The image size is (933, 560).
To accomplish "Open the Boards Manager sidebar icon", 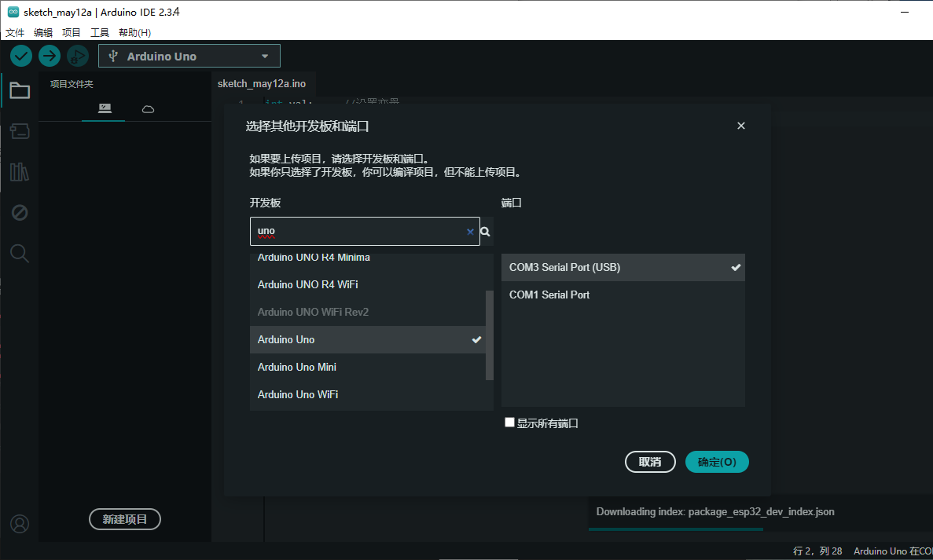I will pyautogui.click(x=20, y=131).
